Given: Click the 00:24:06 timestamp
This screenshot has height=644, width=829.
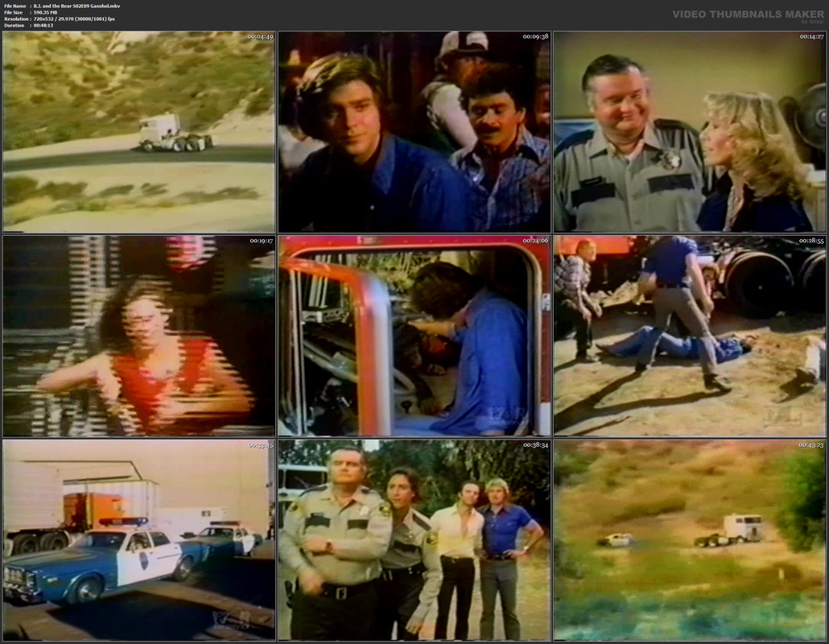Looking at the screenshot, I should coord(535,241).
